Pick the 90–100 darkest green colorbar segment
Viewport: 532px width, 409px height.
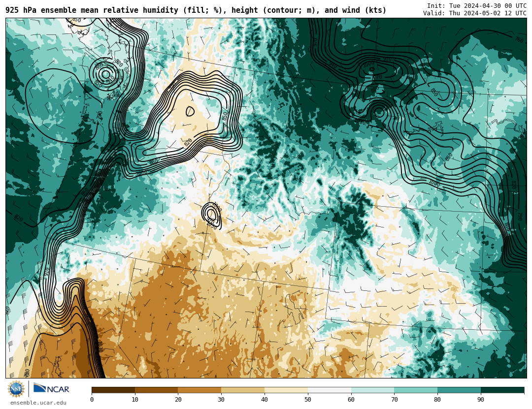(502, 390)
